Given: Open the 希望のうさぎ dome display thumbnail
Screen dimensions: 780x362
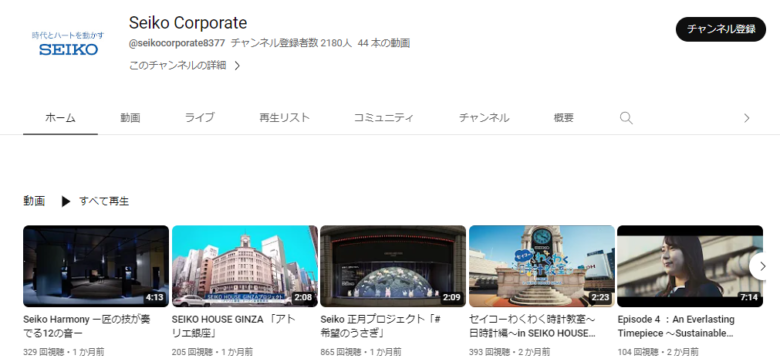Looking at the screenshot, I should [x=393, y=266].
